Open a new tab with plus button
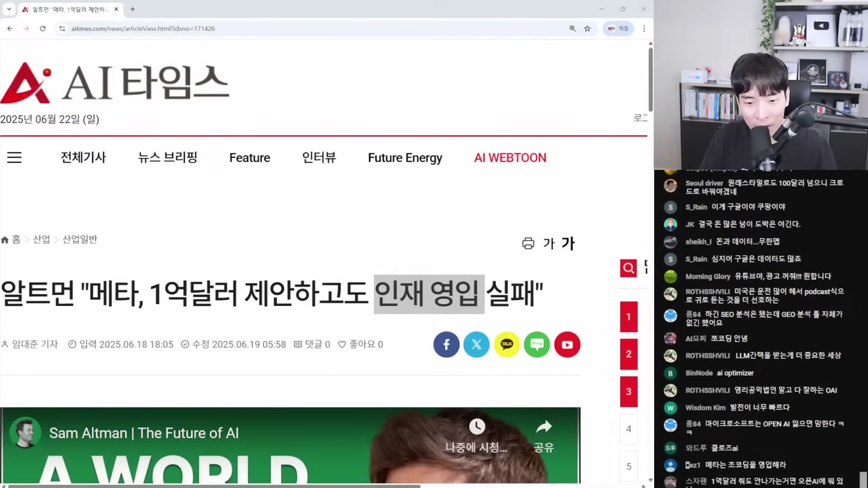The width and height of the screenshot is (868, 488). 132,9
